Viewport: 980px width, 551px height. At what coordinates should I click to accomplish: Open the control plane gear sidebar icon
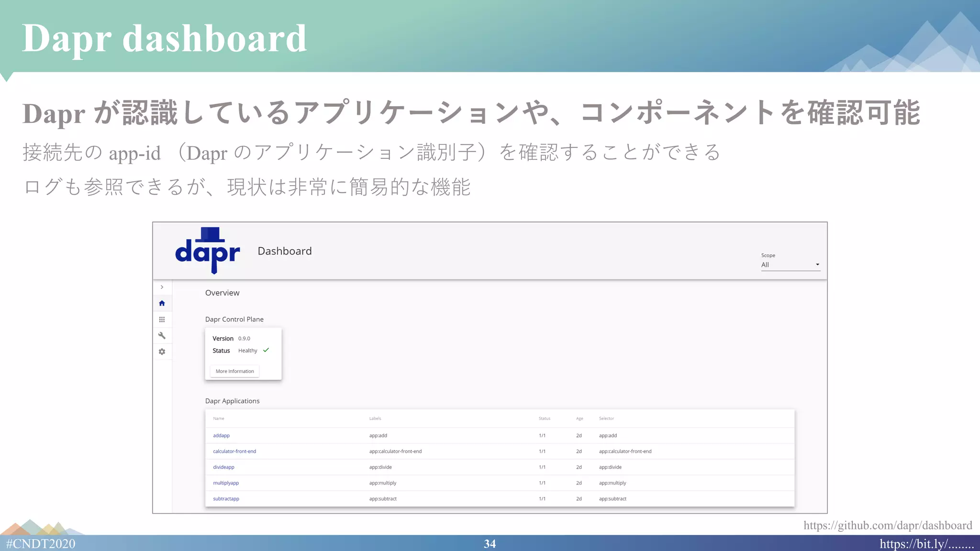(162, 352)
